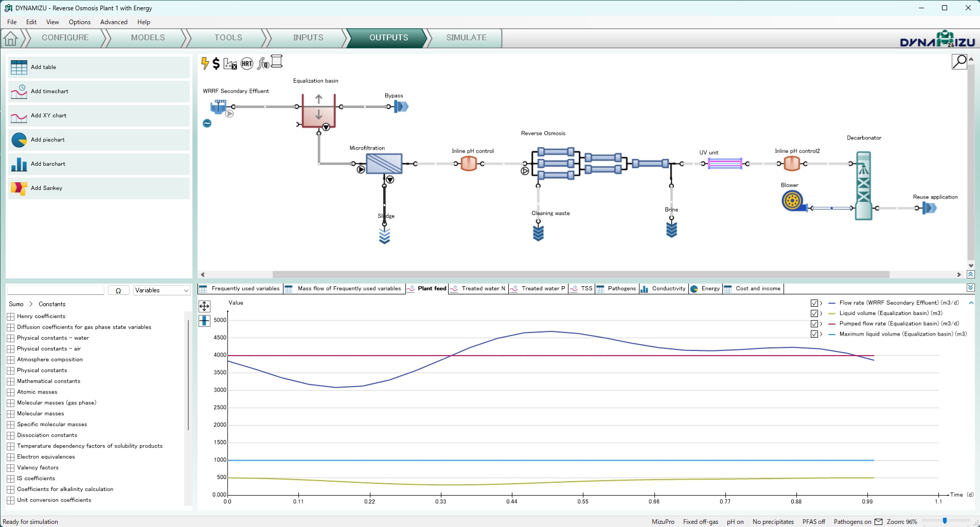Select the Decarbonator unit in the flowsheet
Image resolution: width=980 pixels, height=527 pixels.
863,185
